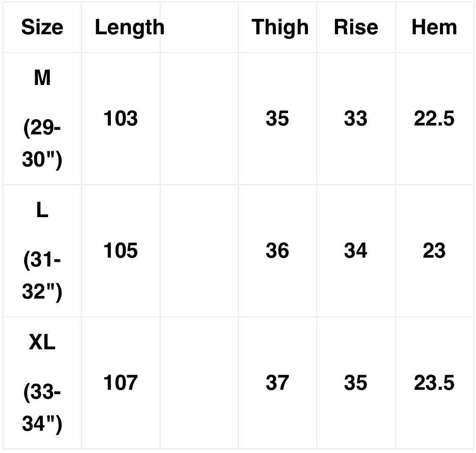476x453 pixels.
Task: Click hem value 23 for size L
Action: tap(434, 251)
